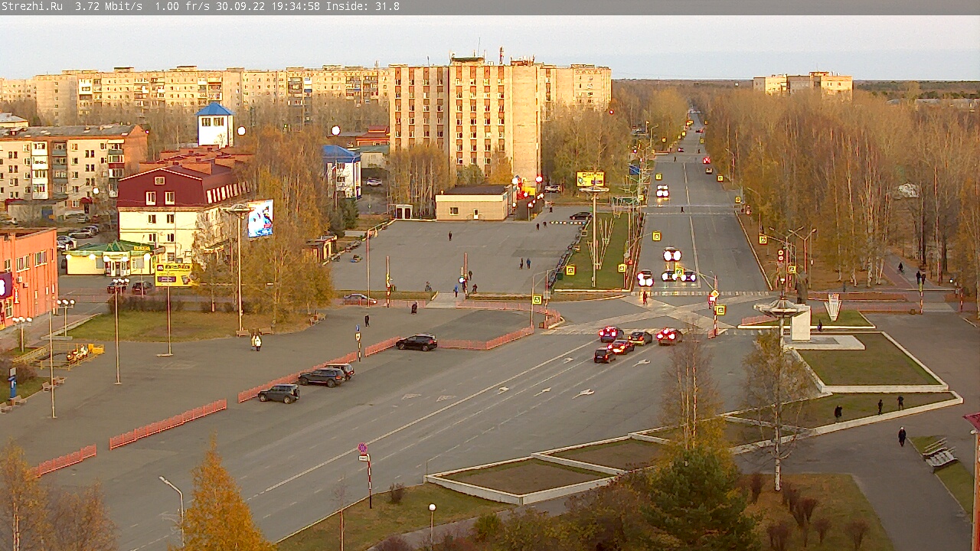The image size is (980, 551).
Task: Click the "30.09.22" date stamp
Action: pos(240,6)
